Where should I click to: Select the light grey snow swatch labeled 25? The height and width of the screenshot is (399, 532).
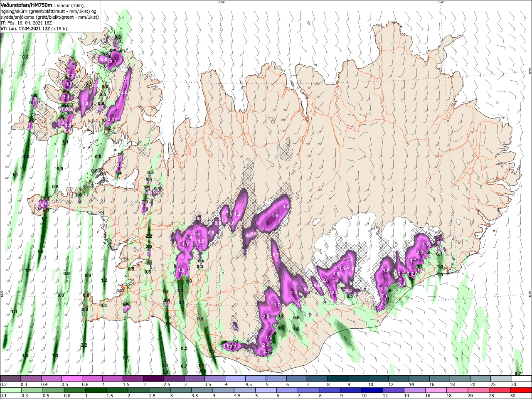501,378
